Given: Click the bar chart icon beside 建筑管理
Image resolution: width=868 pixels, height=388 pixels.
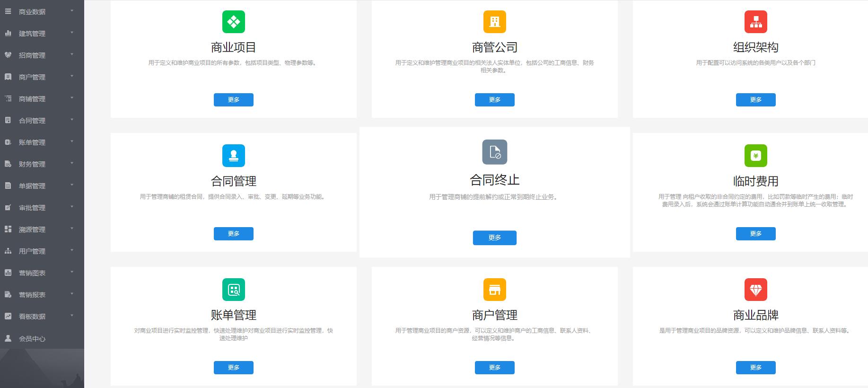Looking at the screenshot, I should [8, 33].
